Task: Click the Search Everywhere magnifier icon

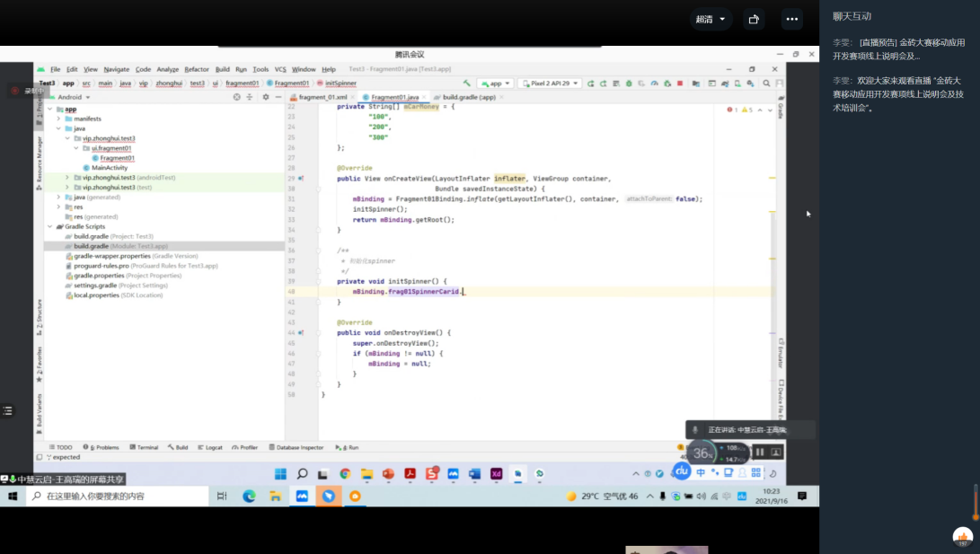Action: pyautogui.click(x=766, y=84)
